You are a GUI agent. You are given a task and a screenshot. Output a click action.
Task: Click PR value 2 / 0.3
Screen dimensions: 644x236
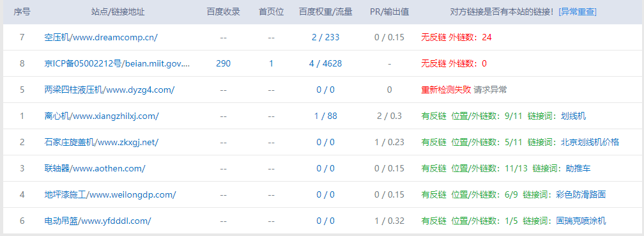pos(389,116)
